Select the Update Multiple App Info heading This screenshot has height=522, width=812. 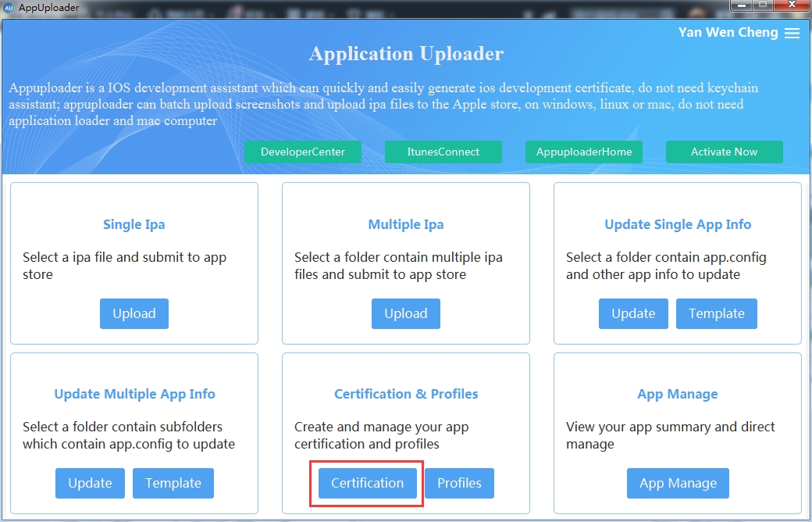[x=134, y=394]
